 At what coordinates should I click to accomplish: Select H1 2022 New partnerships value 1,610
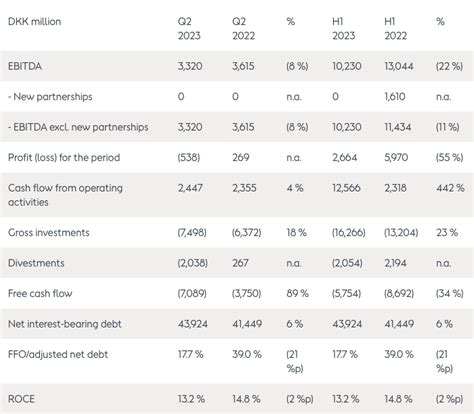pos(395,97)
